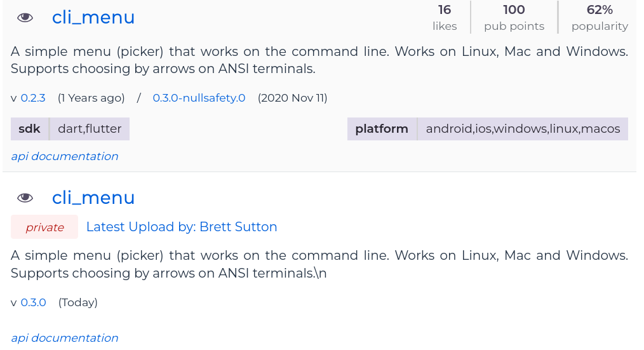The width and height of the screenshot is (644, 350).
Task: Select the android,ios,windows,linux,macos platform tag
Action: (523, 129)
